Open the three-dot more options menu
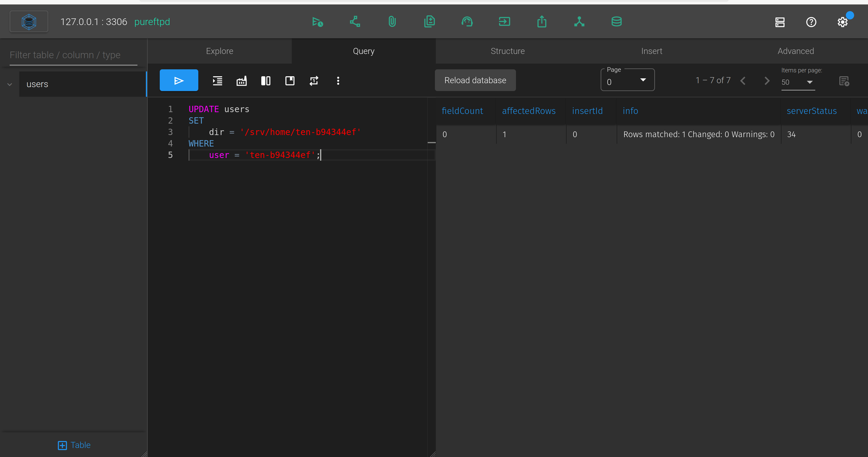This screenshot has width=868, height=457. (338, 80)
